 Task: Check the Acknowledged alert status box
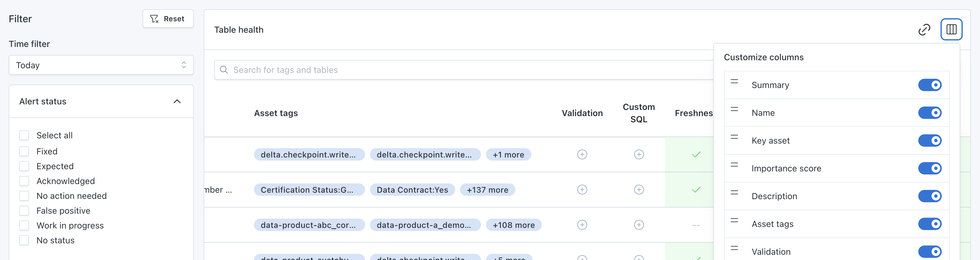[24, 181]
